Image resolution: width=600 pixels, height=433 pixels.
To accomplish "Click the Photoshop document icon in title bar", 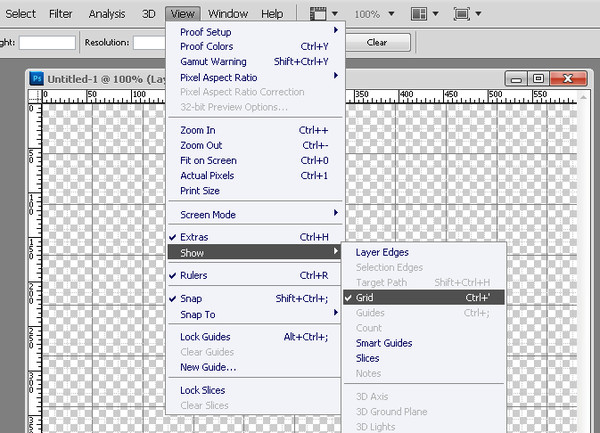I will point(37,79).
